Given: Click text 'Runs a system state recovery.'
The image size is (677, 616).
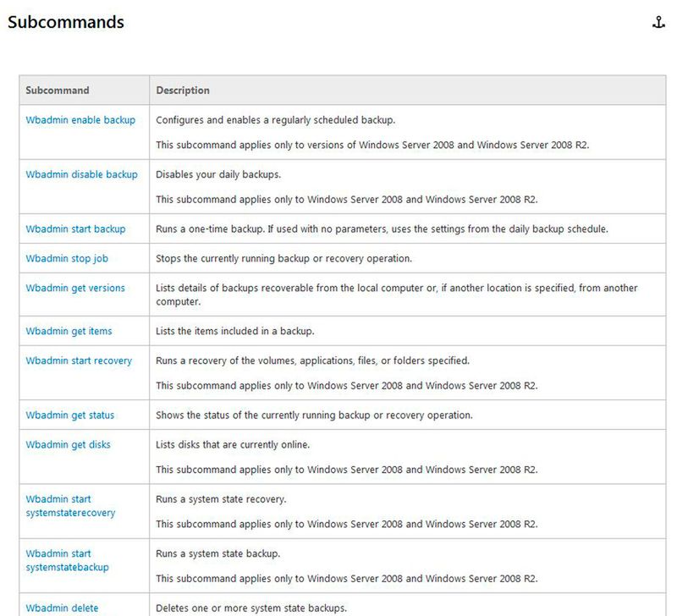Looking at the screenshot, I should point(221,499).
